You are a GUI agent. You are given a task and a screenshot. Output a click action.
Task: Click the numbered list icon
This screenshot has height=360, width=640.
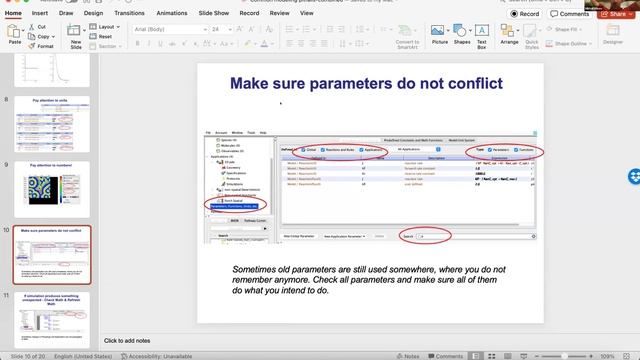pyautogui.click(x=305, y=29)
